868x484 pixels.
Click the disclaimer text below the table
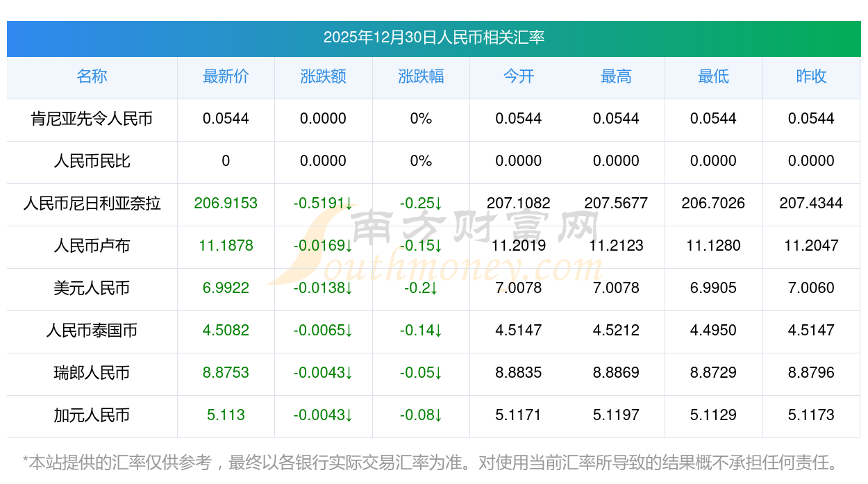coord(431,462)
